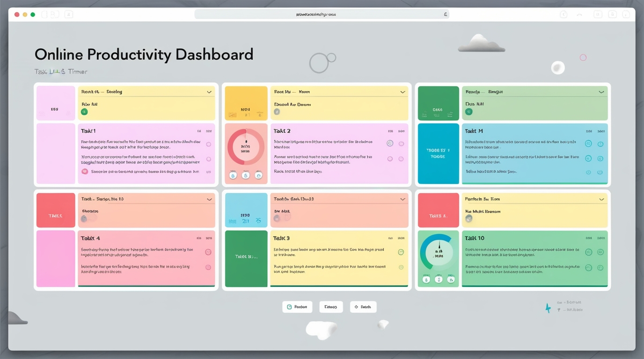644x359 pixels.
Task: Open the dropdown on the top-right green card
Action: [x=602, y=92]
